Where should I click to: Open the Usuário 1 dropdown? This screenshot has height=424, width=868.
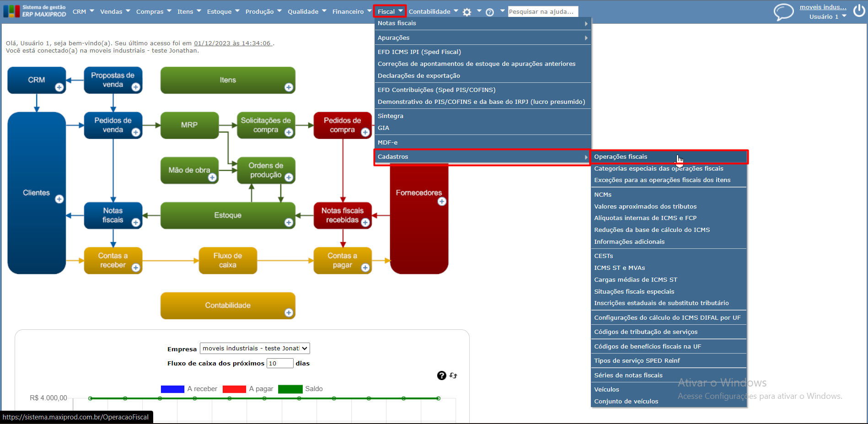[828, 16]
